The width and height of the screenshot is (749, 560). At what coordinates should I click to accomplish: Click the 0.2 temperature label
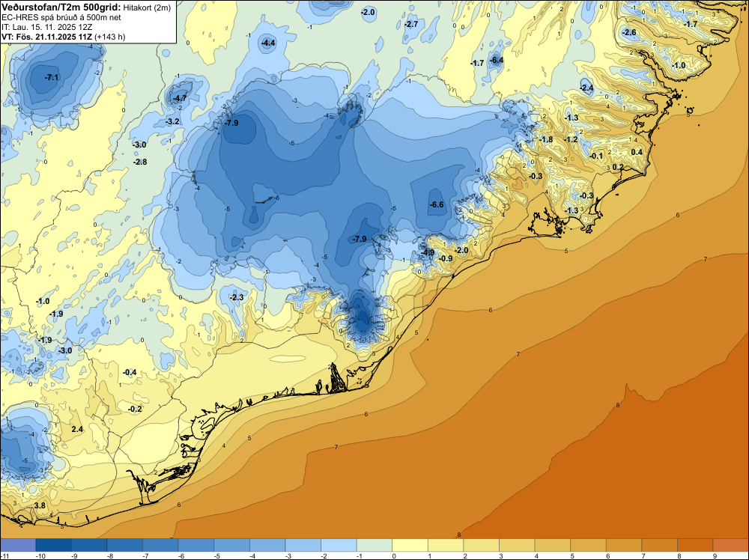click(618, 167)
